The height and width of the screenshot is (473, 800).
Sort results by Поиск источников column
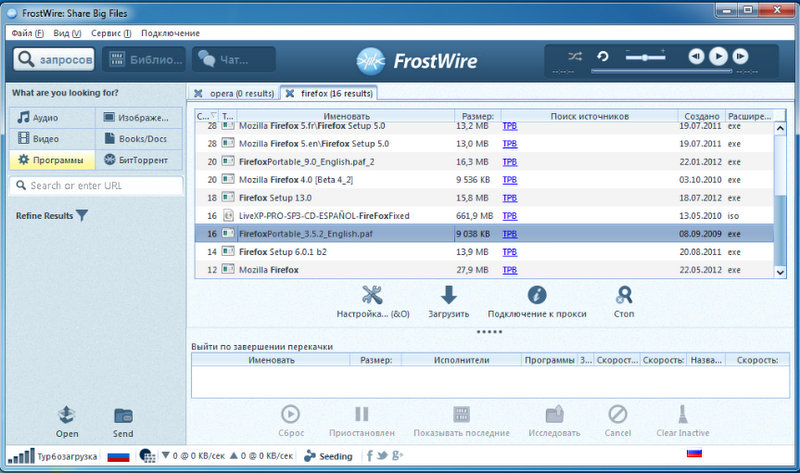coord(589,116)
